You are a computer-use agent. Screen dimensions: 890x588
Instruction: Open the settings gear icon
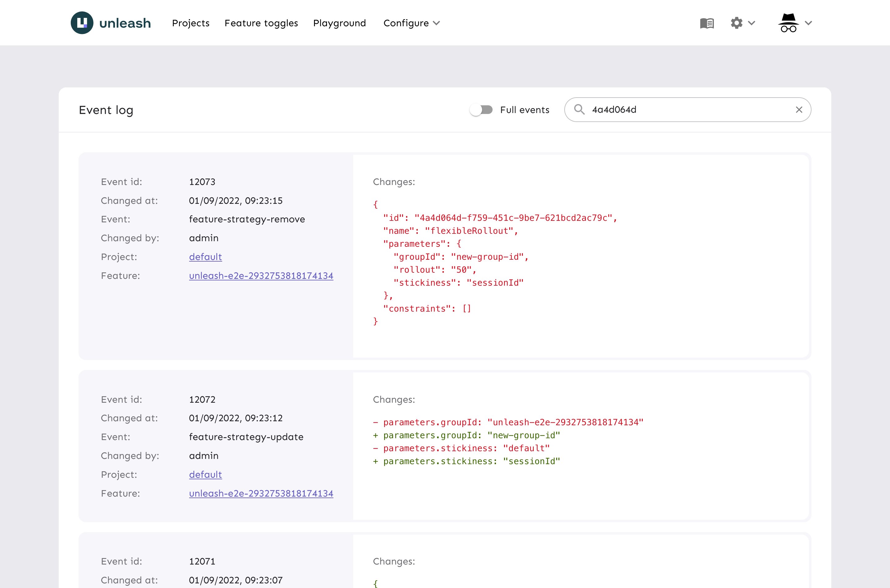click(x=736, y=23)
